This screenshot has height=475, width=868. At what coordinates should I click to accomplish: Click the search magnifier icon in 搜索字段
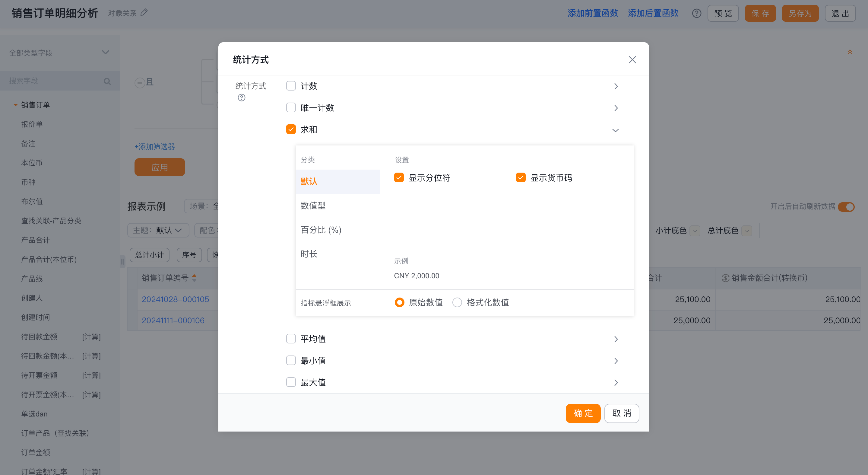107,81
